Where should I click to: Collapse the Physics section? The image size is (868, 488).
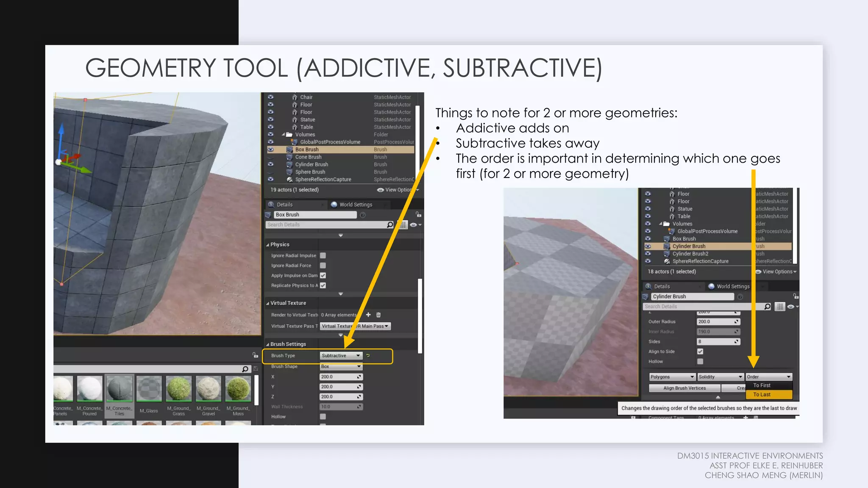(x=268, y=245)
